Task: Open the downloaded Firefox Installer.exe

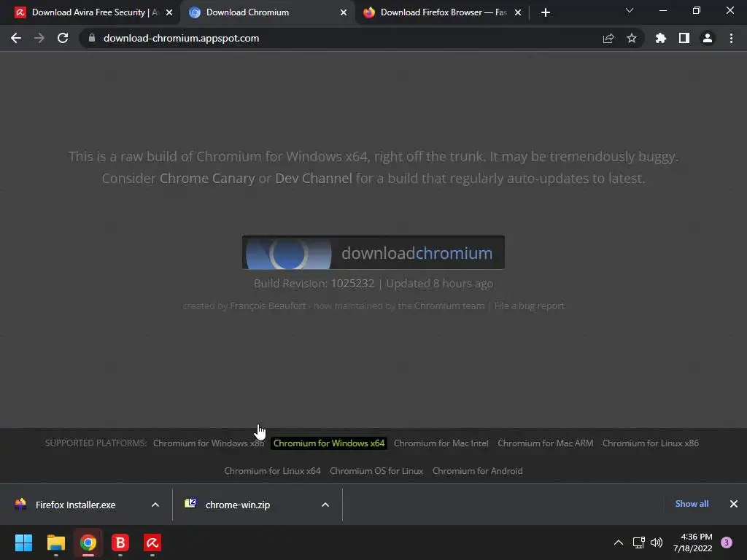Action: (x=75, y=505)
